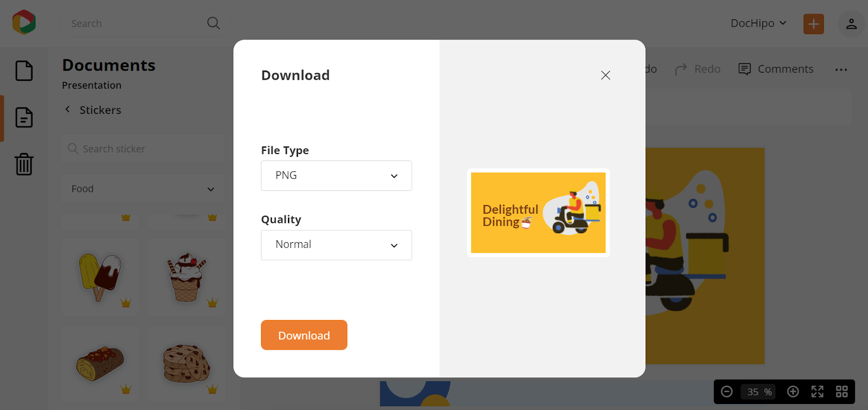
Task: Go back using the Stickers back arrow
Action: tap(68, 110)
